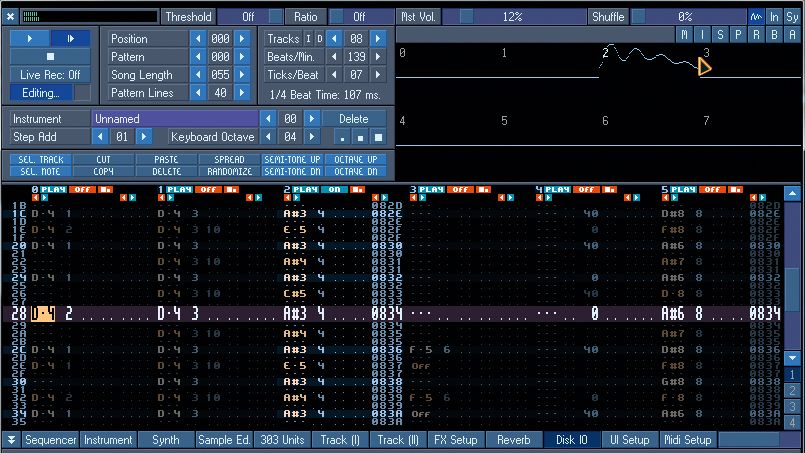This screenshot has width=805, height=453.
Task: Increase Keyboard Octave with the right arrow
Action: tap(310, 137)
